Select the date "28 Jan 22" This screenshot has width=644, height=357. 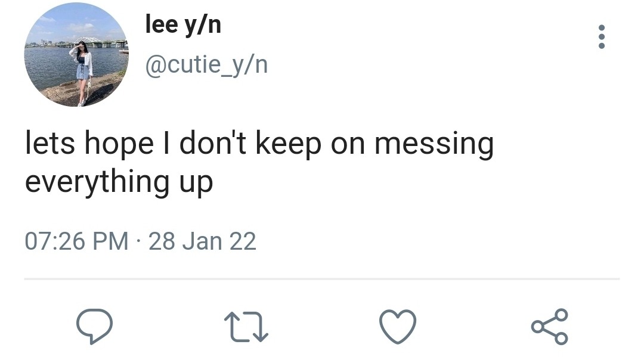[x=202, y=241]
